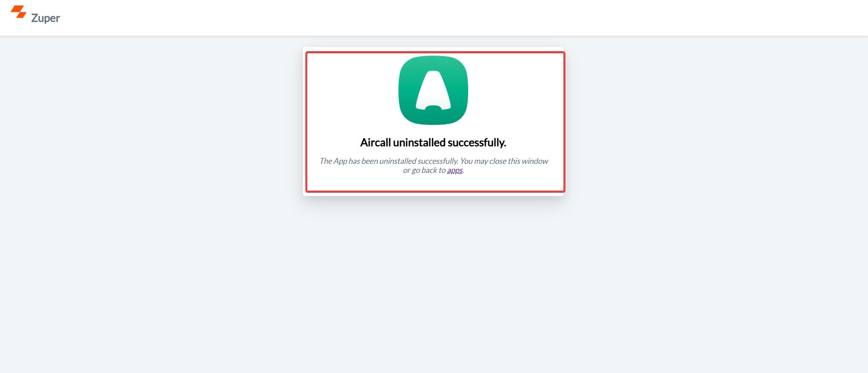Click the green Aircall app icon

click(433, 90)
